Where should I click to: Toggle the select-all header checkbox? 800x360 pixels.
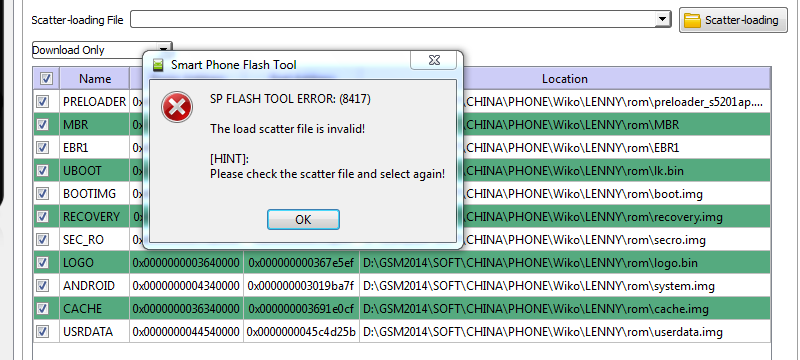coord(46,79)
